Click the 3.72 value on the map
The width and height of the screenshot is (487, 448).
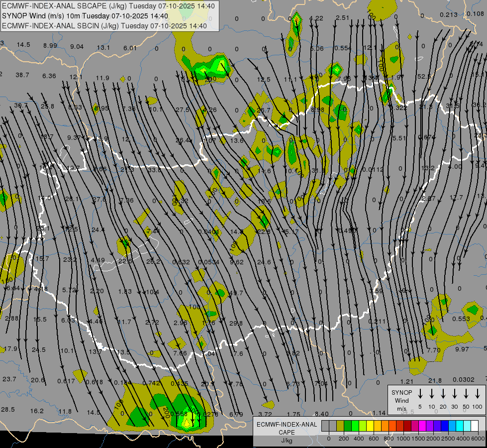pyautogui.click(x=265, y=414)
